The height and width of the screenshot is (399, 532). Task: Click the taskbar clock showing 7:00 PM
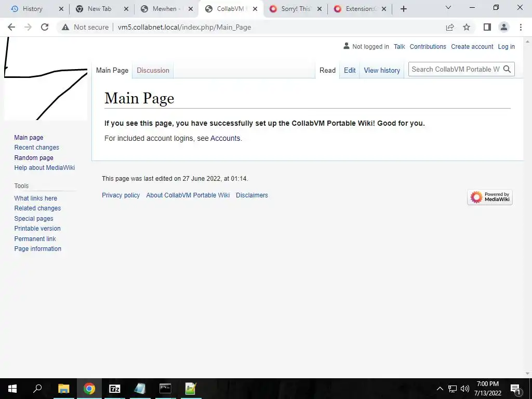[x=487, y=389]
